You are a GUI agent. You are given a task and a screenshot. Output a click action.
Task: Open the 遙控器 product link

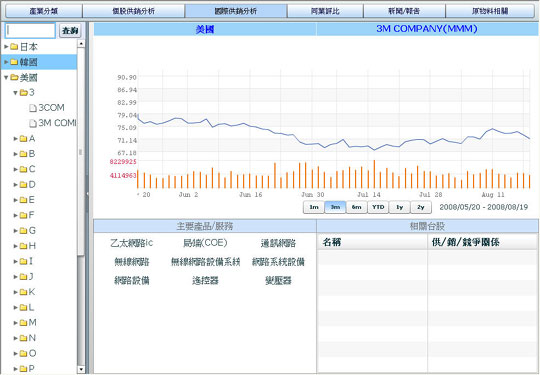point(205,280)
